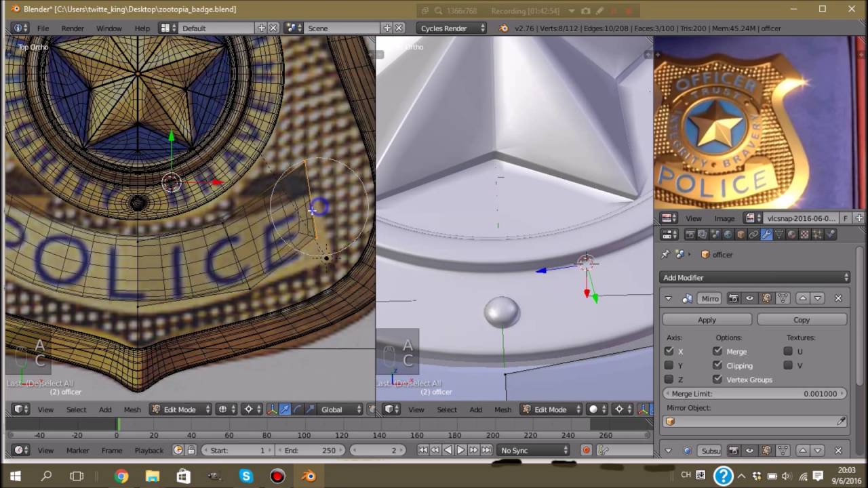This screenshot has width=868, height=488.
Task: Toggle the Mirror modifier viewport visibility eye
Action: tap(749, 298)
